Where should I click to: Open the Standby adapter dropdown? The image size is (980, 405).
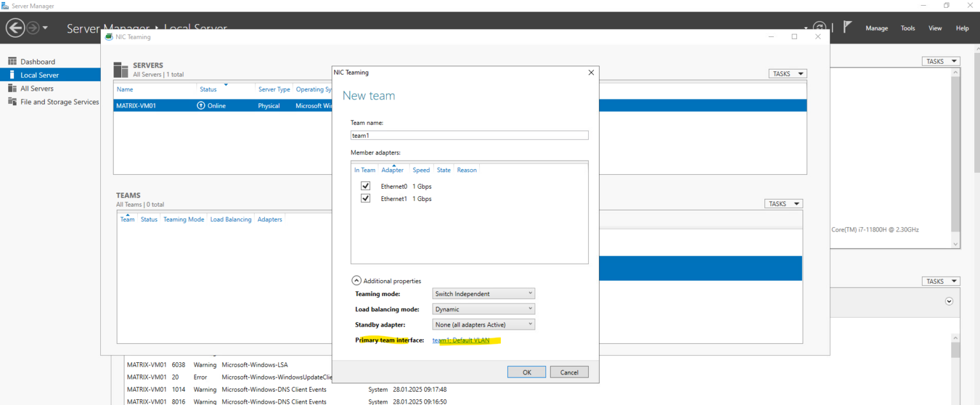point(483,324)
